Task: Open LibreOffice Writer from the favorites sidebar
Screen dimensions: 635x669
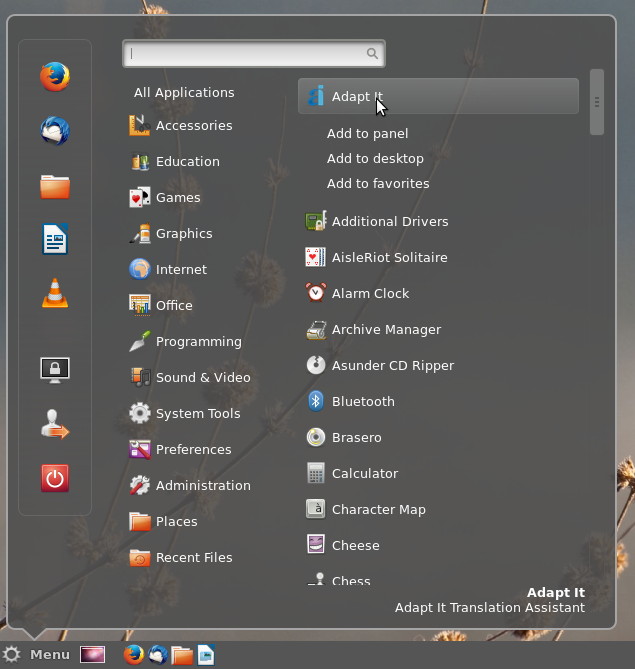Action: (x=55, y=239)
